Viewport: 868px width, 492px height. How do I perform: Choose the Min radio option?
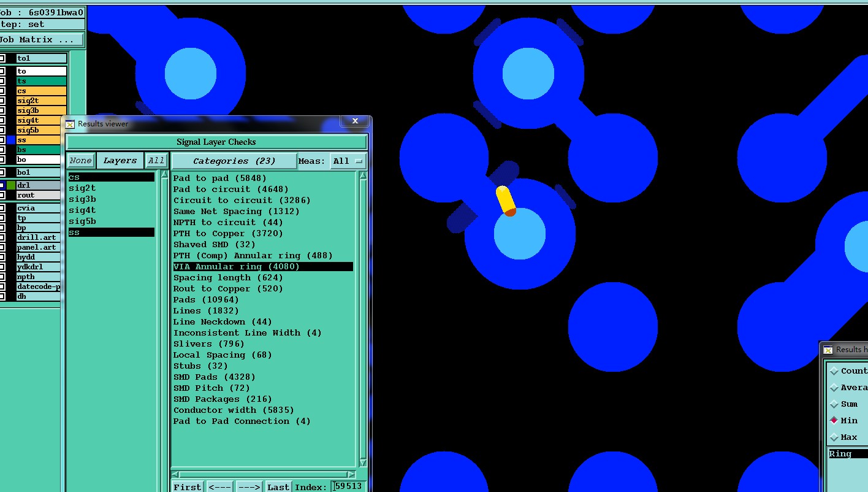click(x=834, y=421)
